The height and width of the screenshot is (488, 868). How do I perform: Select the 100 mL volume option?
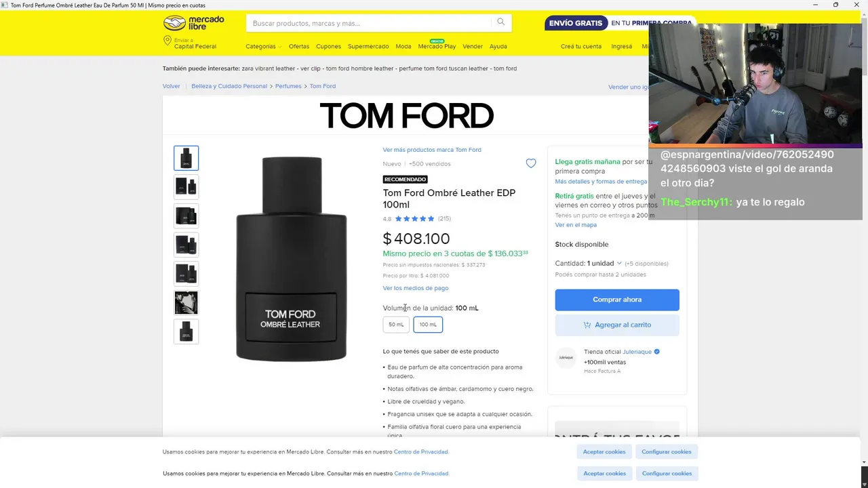click(428, 325)
